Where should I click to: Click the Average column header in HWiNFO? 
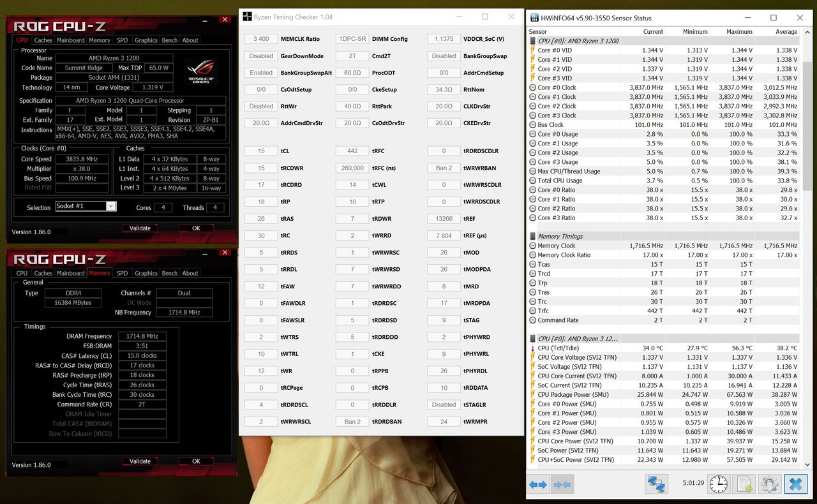pyautogui.click(x=776, y=31)
